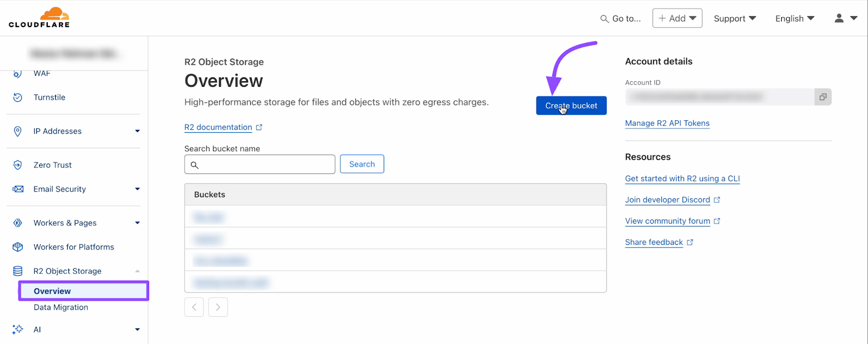The width and height of the screenshot is (868, 344).
Task: Expand the Email Security section arrow
Action: (x=137, y=189)
